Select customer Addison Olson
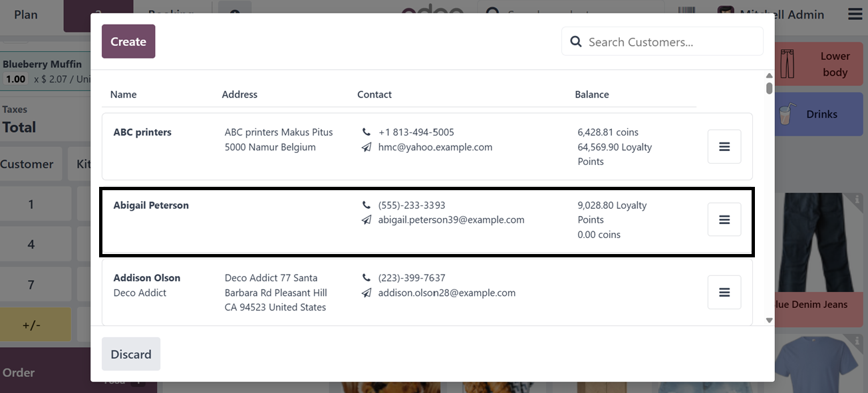Viewport: 868px width, 393px height. pyautogui.click(x=147, y=278)
